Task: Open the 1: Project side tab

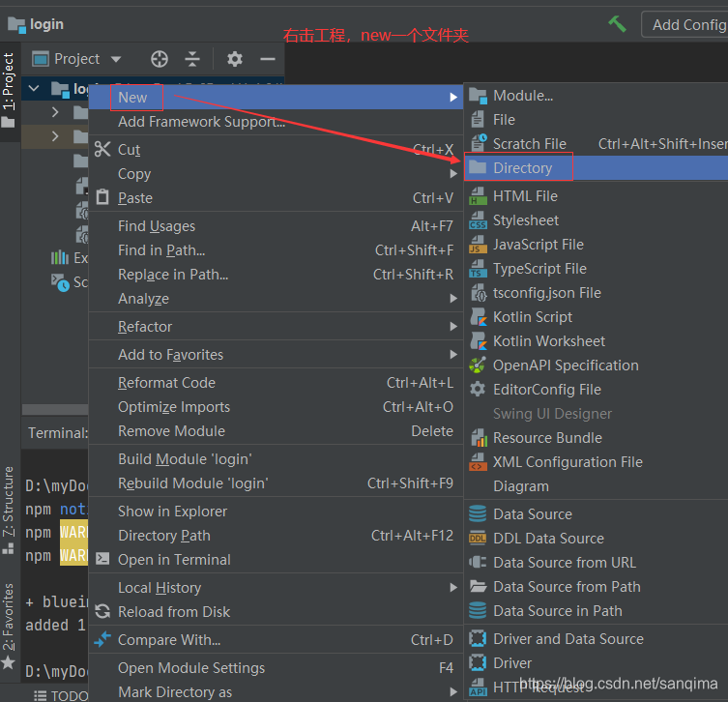Action: 10,91
